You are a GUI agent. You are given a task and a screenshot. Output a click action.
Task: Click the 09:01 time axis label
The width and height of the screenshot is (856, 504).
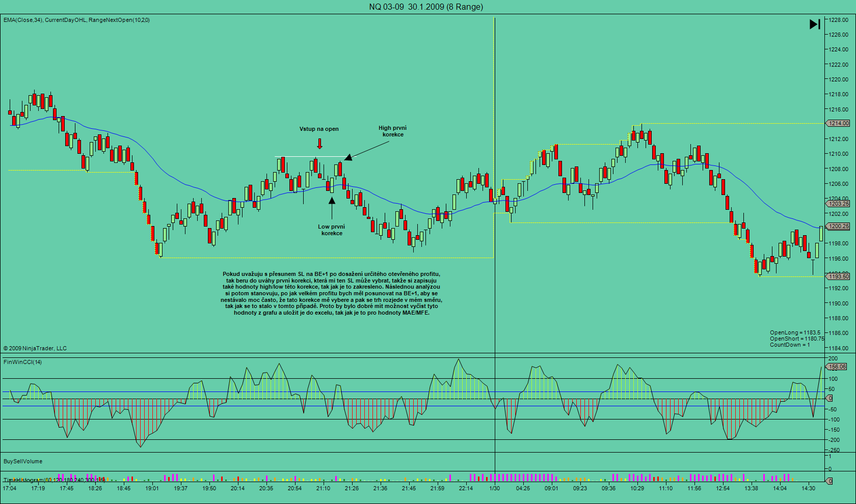[x=552, y=488]
